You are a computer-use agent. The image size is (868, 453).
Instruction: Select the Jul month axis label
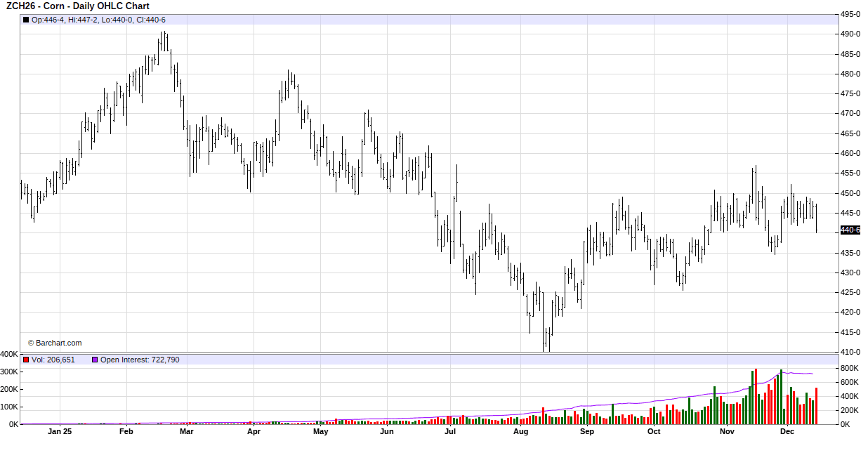point(449,432)
